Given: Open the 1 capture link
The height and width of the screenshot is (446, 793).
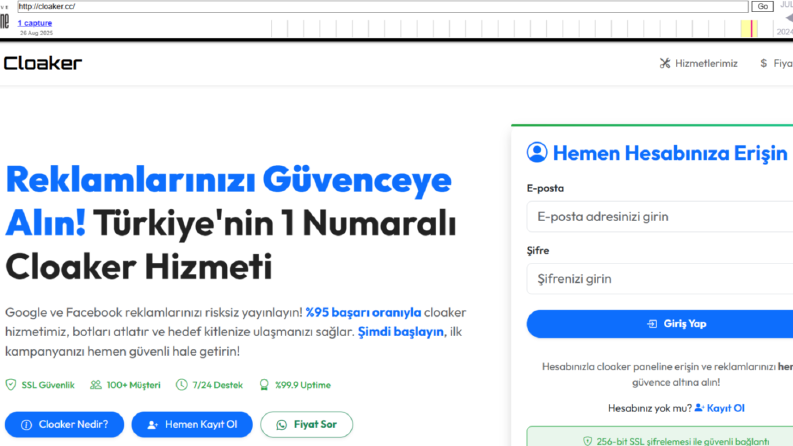Looking at the screenshot, I should click(x=35, y=23).
